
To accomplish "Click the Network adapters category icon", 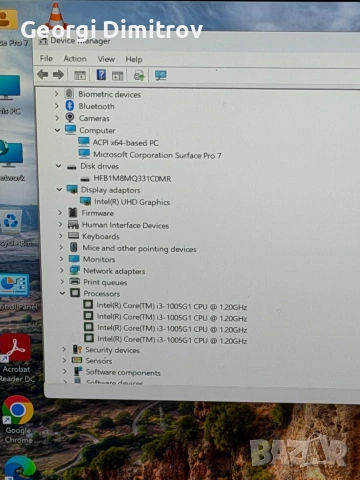I will click(x=74, y=270).
